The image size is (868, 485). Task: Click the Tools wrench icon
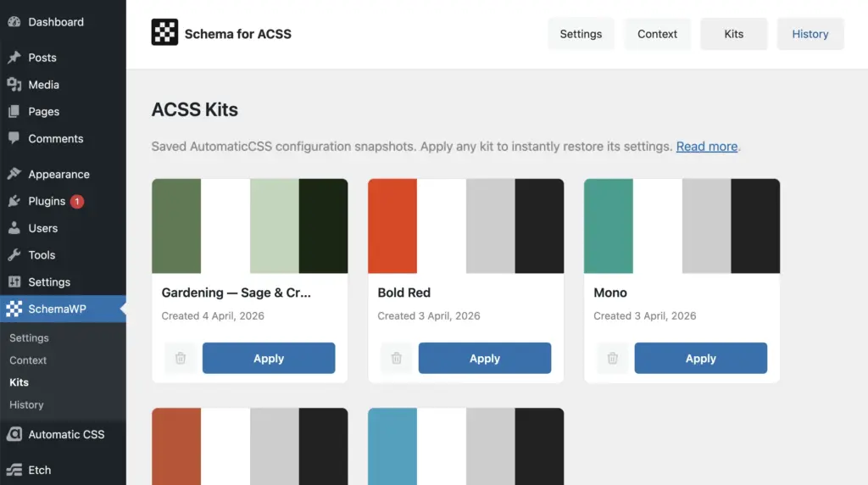14,254
